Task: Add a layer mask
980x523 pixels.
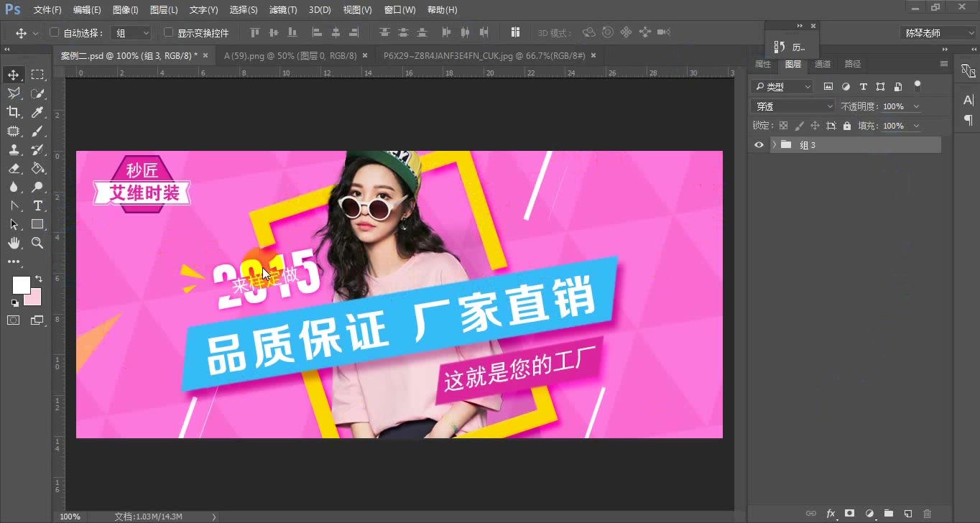Action: pyautogui.click(x=849, y=514)
